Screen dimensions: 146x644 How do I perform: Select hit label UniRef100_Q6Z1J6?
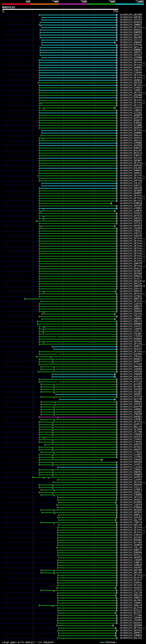tap(131, 48)
